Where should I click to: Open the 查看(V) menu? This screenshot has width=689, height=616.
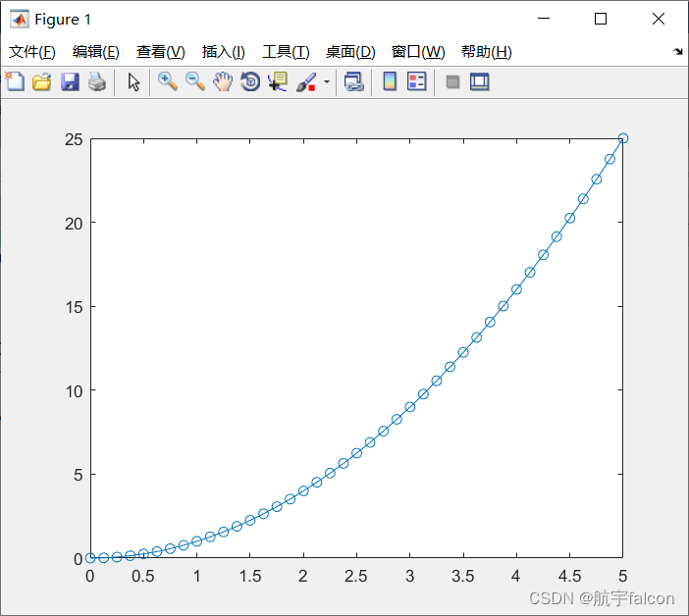[160, 52]
